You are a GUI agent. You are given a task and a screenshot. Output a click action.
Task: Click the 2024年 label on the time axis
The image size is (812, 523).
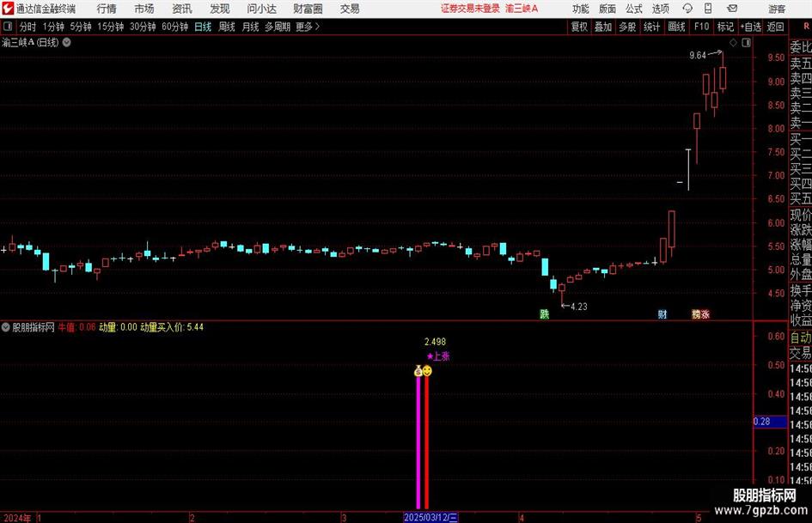16,518
